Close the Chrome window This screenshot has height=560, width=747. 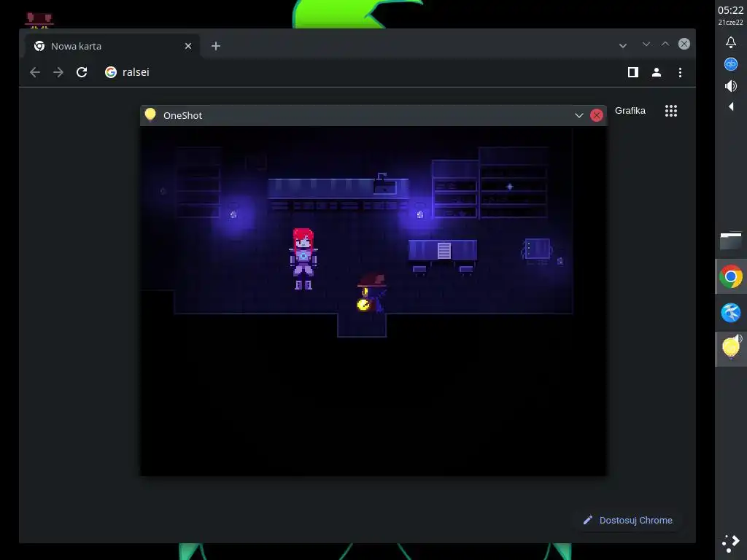[x=684, y=44]
